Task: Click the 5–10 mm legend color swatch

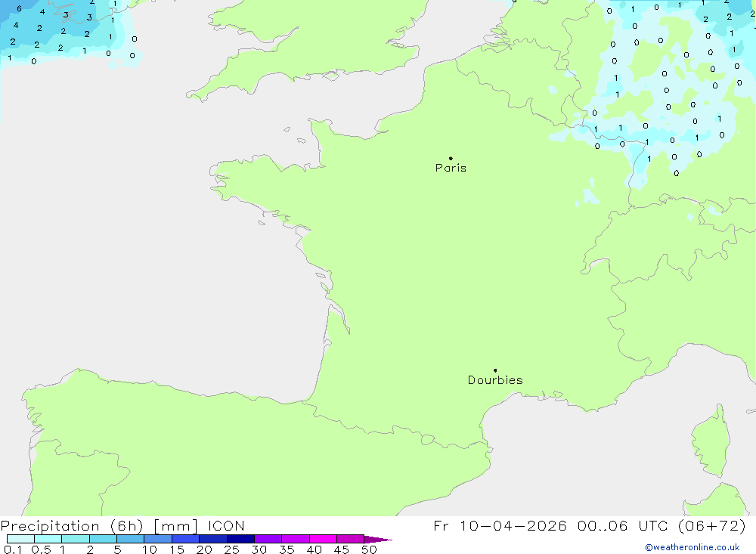Action: point(131,539)
